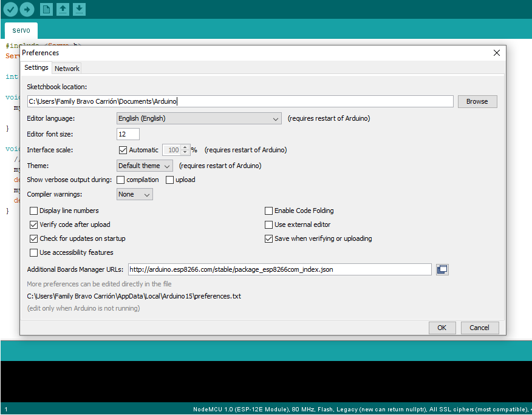Viewport: 532px width, 415px height.
Task: Enable Use accessibility features checkbox
Action: [x=33, y=252]
